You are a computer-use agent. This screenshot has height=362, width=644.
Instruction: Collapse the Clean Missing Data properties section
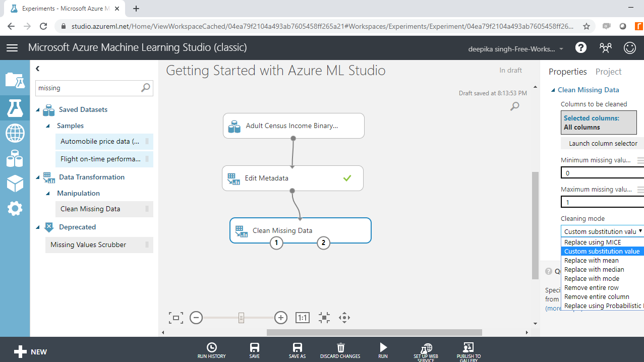coord(553,90)
